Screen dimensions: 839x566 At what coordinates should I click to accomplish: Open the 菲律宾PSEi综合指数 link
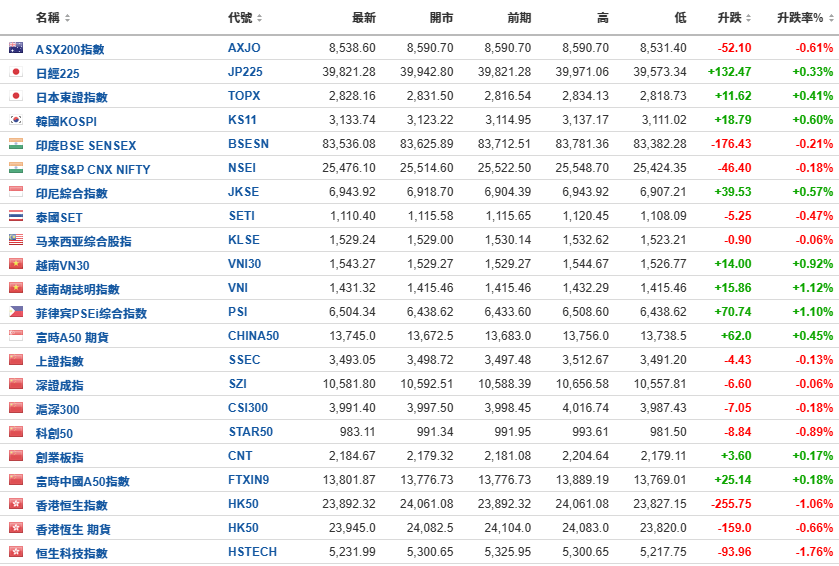coord(91,313)
